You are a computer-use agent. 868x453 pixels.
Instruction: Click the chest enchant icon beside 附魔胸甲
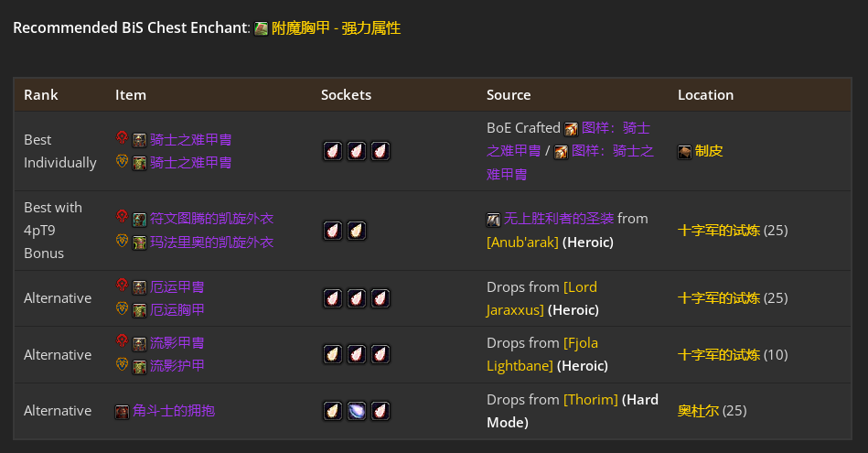coord(261,28)
